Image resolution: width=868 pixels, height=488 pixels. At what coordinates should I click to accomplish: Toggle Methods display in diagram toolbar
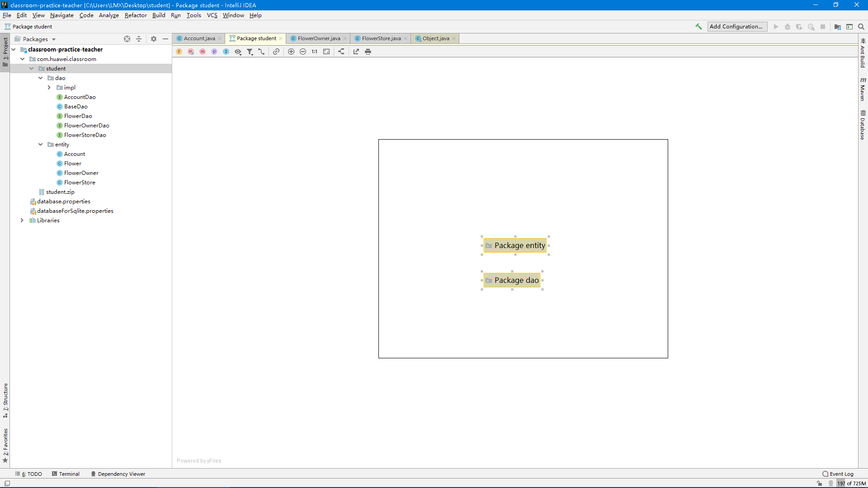click(203, 52)
